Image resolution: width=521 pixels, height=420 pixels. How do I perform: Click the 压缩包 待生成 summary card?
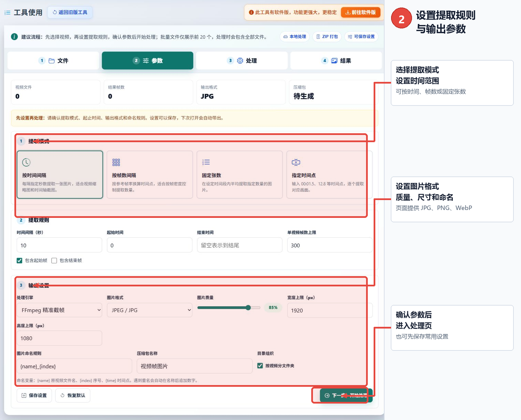334,92
